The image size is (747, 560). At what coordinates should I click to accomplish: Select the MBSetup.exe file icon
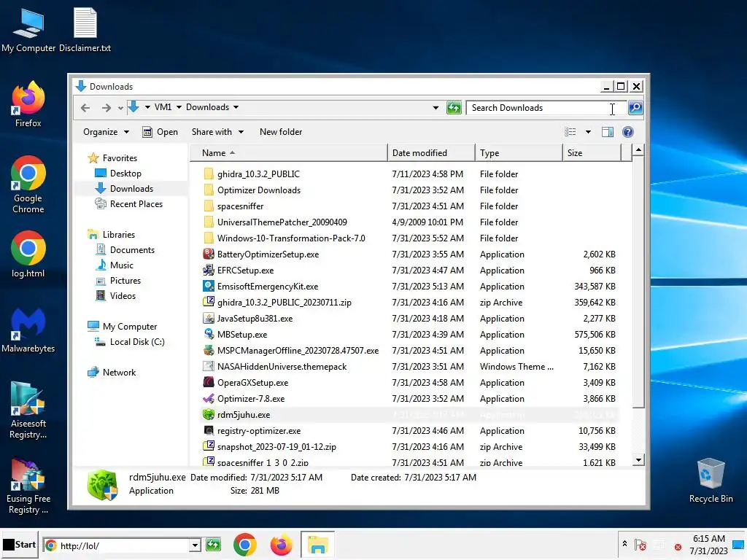pyautogui.click(x=208, y=334)
